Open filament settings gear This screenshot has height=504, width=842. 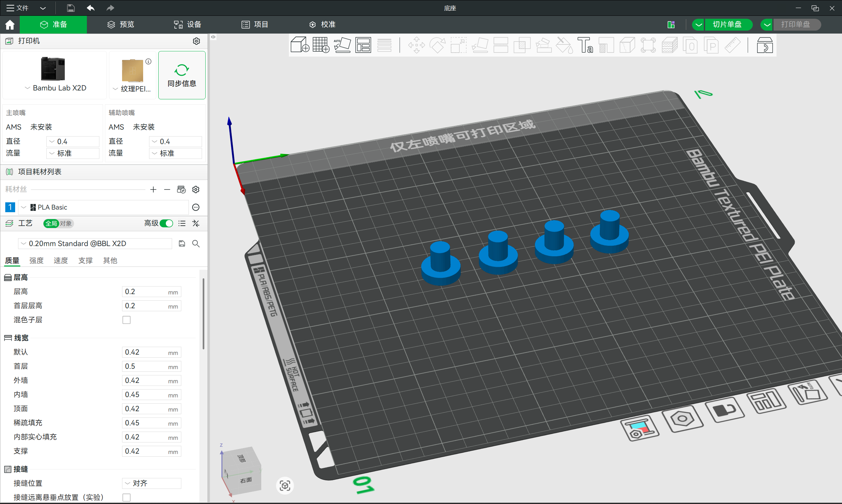click(x=196, y=189)
